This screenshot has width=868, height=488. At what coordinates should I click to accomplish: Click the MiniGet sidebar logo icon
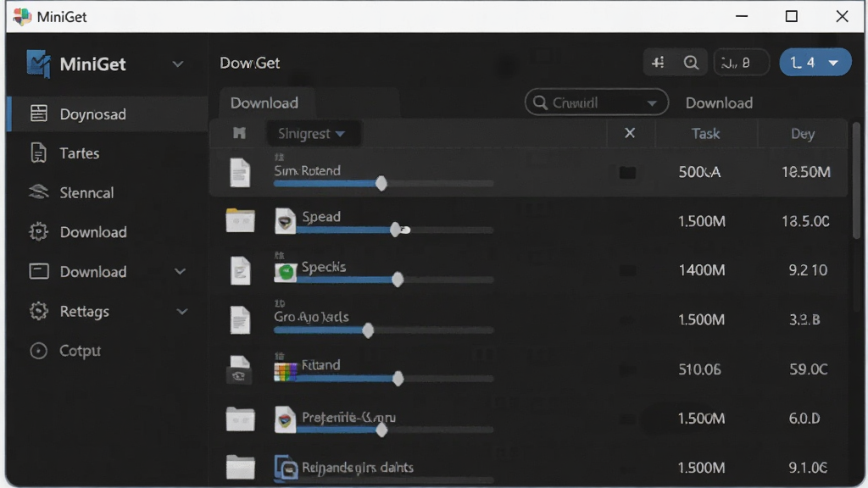coord(39,64)
